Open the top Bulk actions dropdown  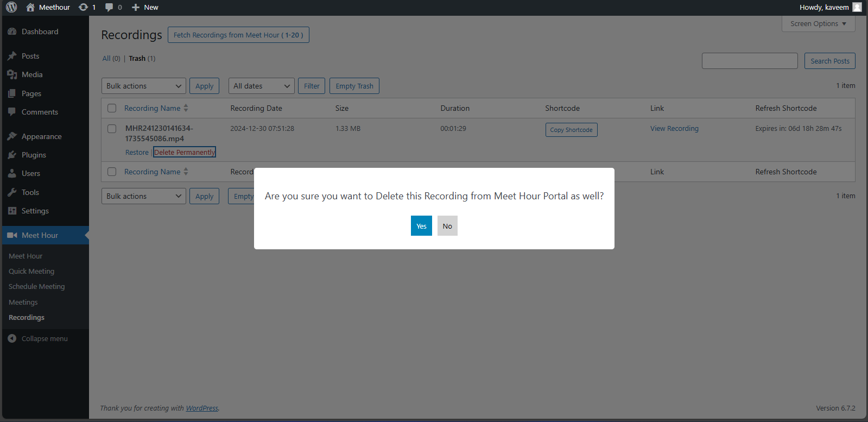coord(144,86)
